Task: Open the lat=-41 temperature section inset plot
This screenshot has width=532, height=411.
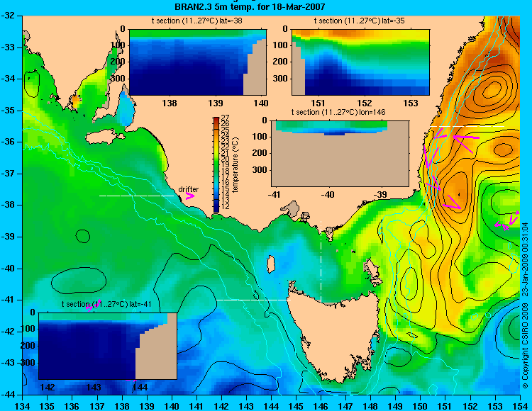Action: pyautogui.click(x=108, y=346)
